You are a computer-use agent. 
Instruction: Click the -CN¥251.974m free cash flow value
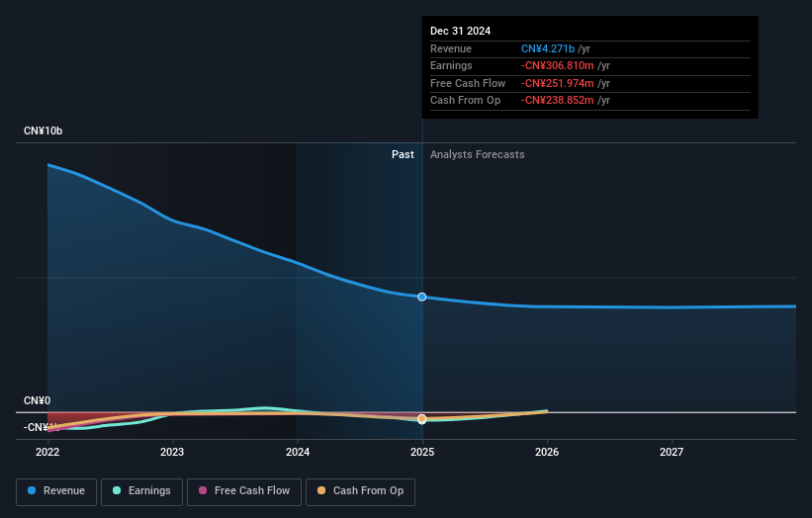pyautogui.click(x=557, y=83)
